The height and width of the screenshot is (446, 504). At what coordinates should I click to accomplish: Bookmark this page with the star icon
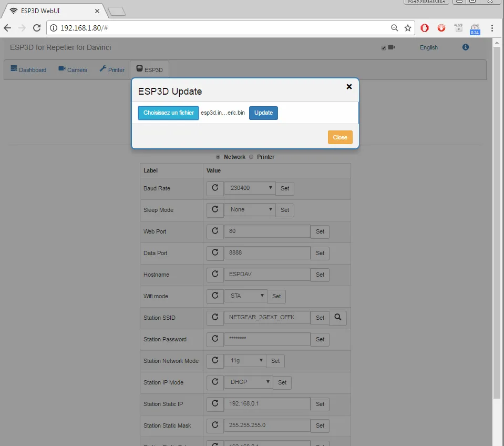[x=408, y=28]
